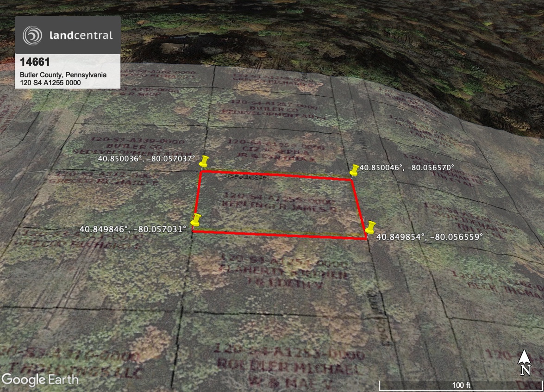Click the property ID 14661 heading
The image size is (544, 392).
click(x=35, y=62)
